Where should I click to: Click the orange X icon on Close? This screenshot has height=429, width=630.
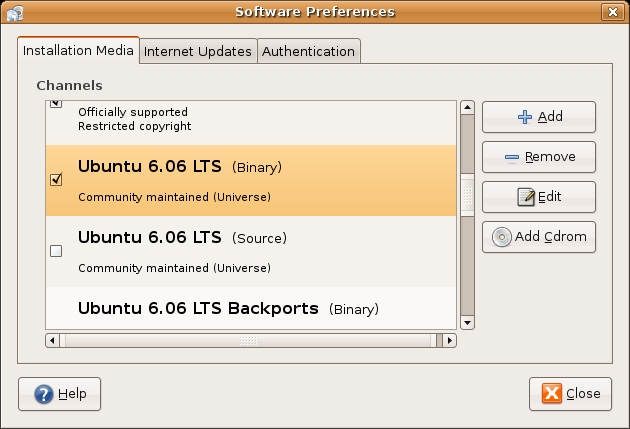(552, 393)
